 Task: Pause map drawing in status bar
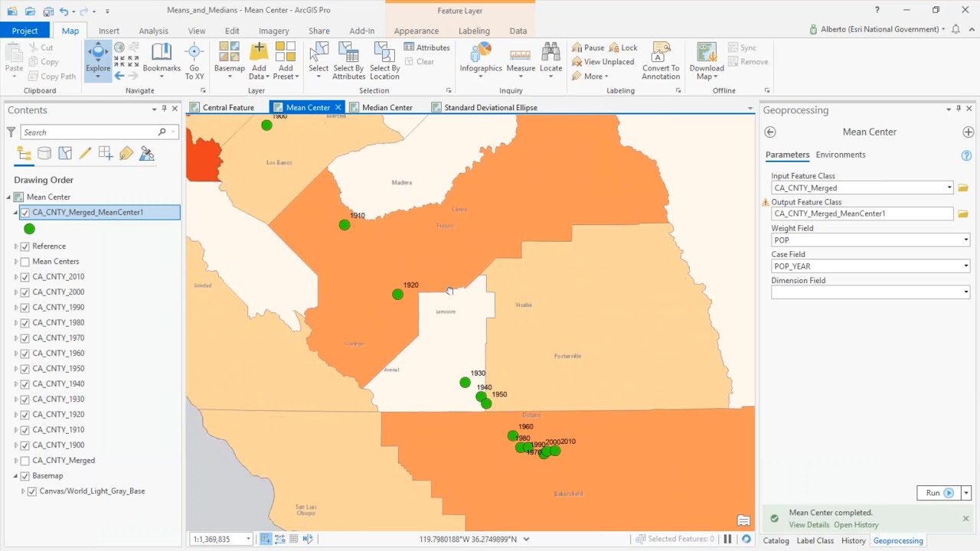coord(728,540)
